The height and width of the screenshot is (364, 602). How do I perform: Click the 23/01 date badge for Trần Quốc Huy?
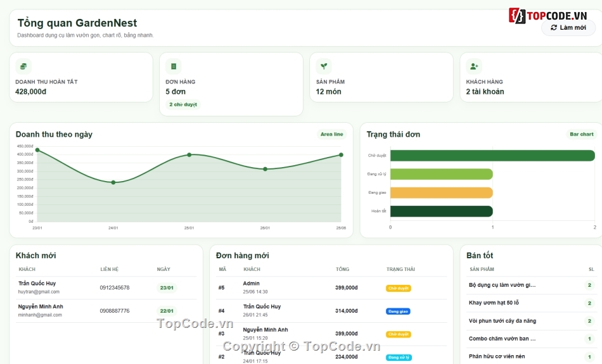tap(167, 287)
